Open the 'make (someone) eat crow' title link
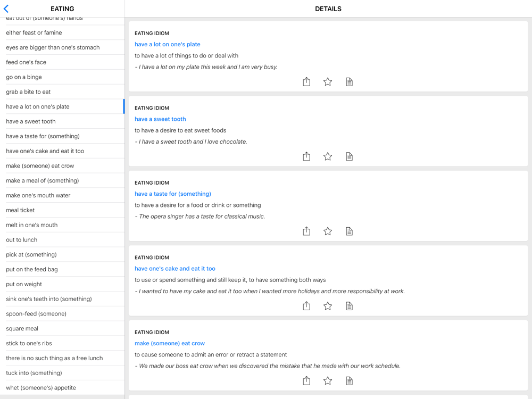The height and width of the screenshot is (399, 532). (170, 343)
